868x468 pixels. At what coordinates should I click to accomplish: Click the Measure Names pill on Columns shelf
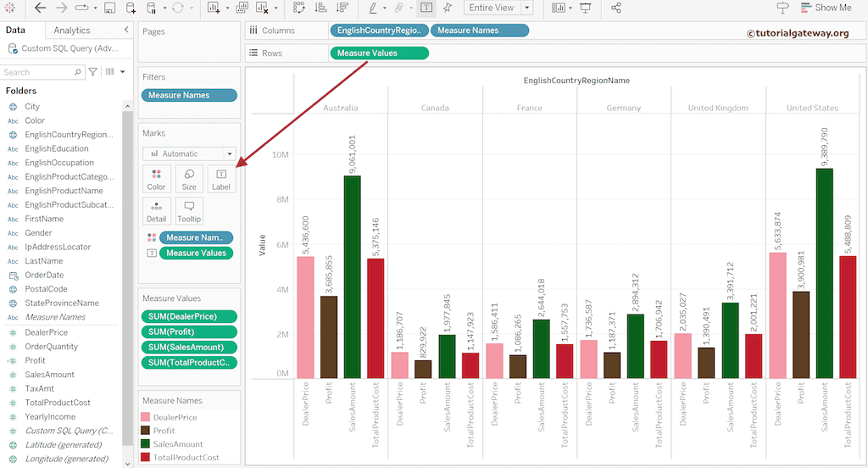click(x=480, y=31)
